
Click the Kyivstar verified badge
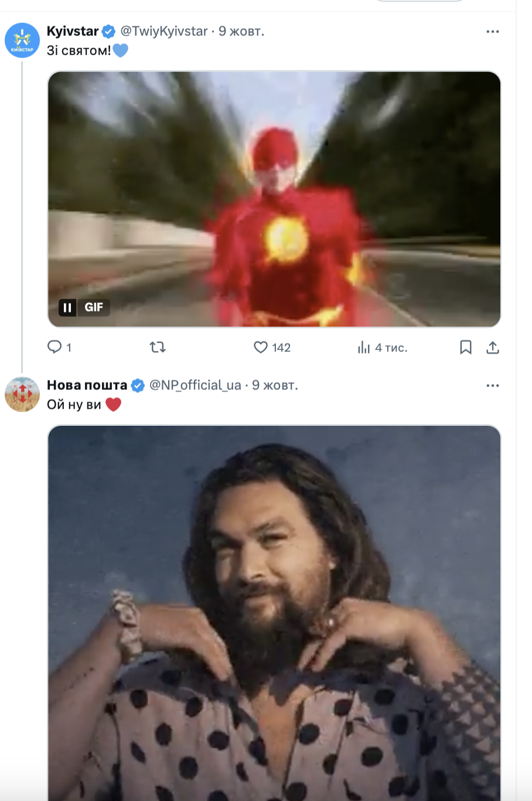tap(109, 32)
